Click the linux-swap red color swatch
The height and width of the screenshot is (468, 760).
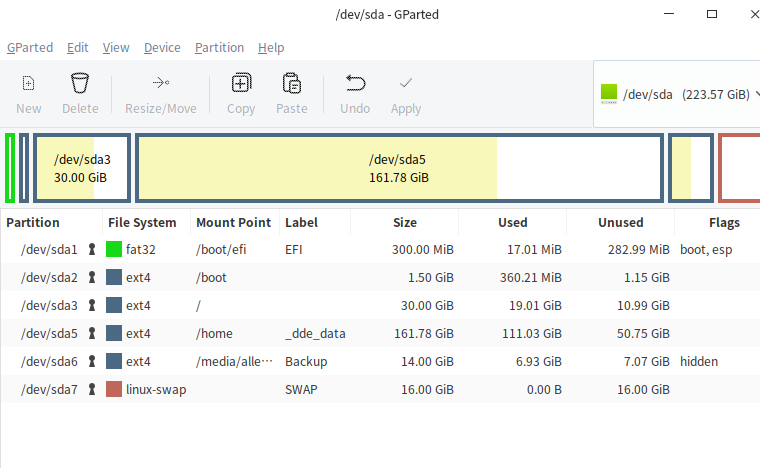point(114,389)
